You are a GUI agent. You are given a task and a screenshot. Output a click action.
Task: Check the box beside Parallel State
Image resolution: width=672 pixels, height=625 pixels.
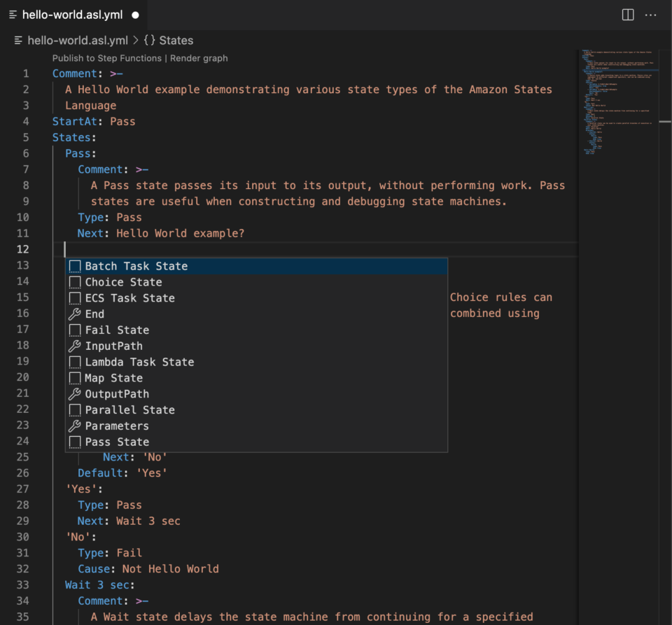coord(75,409)
